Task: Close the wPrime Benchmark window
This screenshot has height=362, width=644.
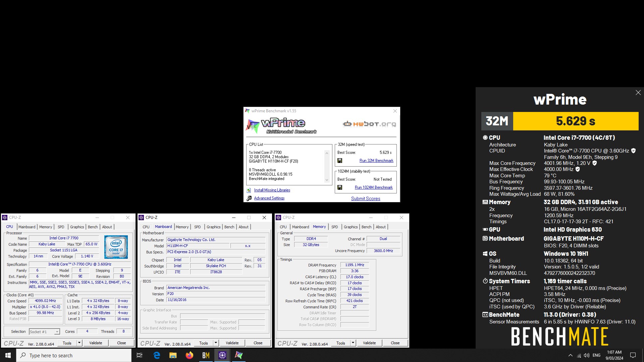Action: [x=395, y=111]
